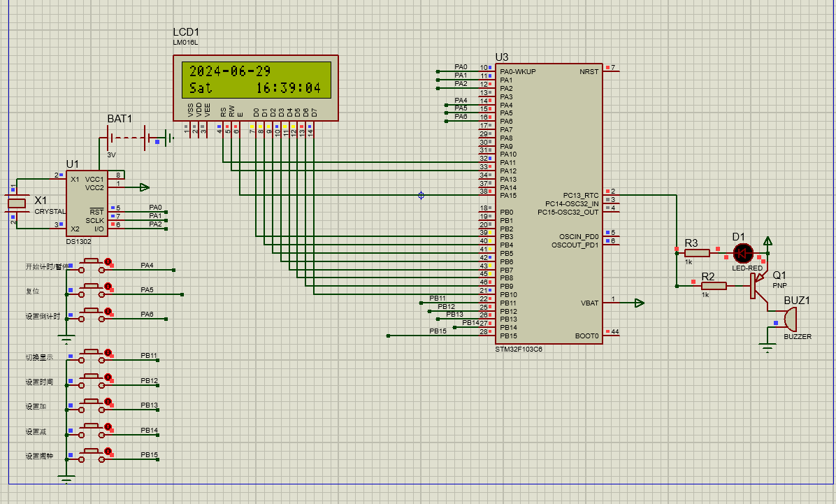Click the PA4 net label beside 开始计时/暂停 button
836x504 pixels.
click(x=147, y=265)
